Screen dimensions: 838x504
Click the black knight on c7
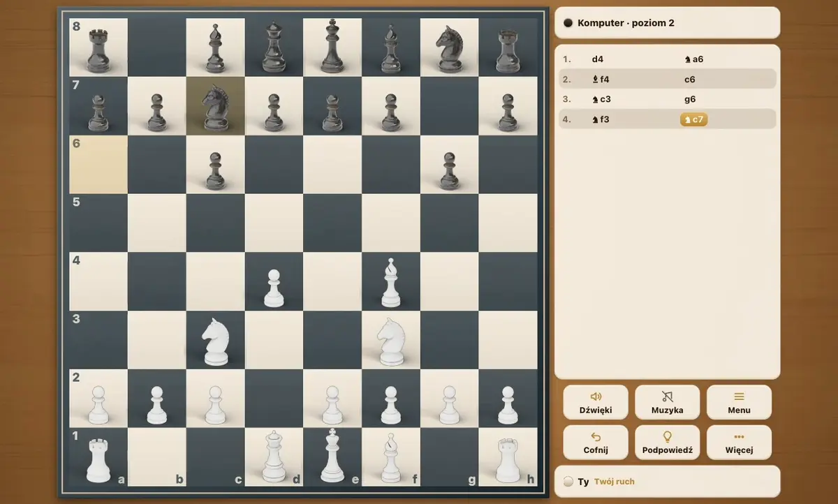[215, 107]
